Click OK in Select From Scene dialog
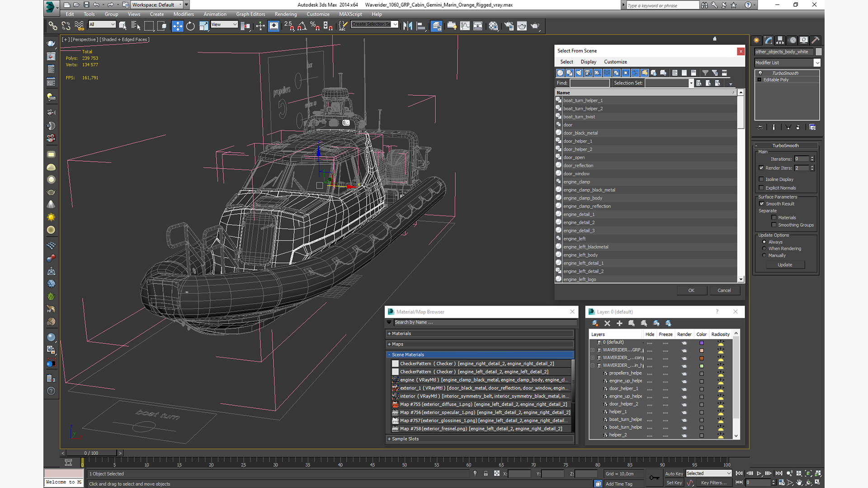Screen dimensions: 868x488 691,291
